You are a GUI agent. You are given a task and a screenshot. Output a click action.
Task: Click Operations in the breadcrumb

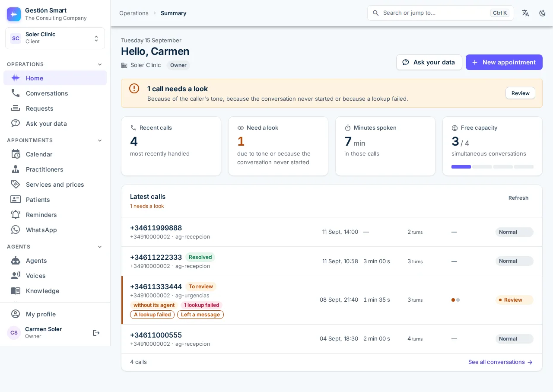(134, 13)
